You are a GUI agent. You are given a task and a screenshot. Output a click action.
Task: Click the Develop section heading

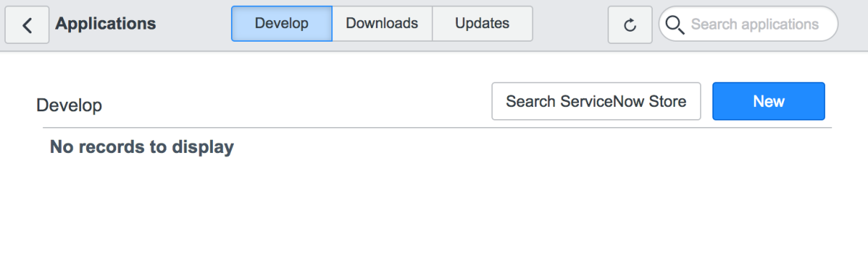point(69,106)
